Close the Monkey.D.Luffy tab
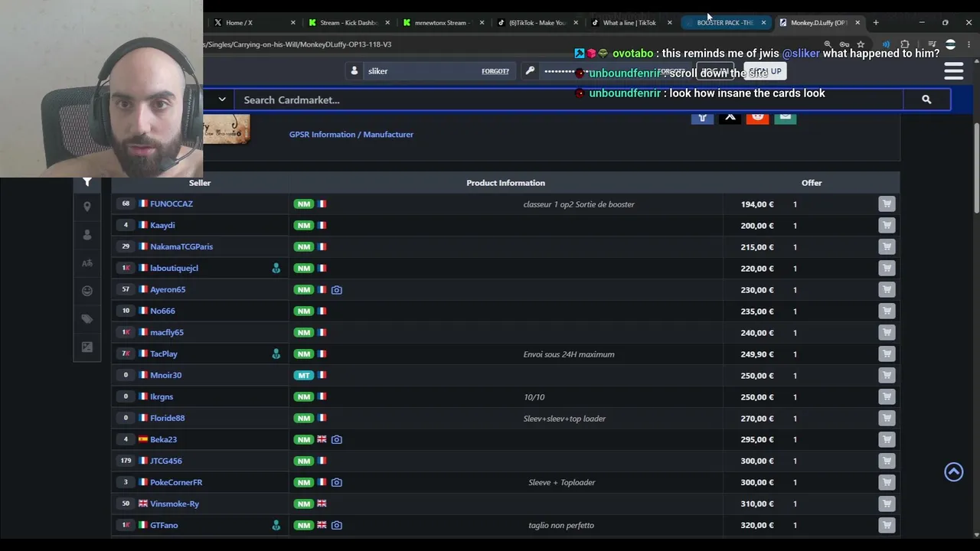 coord(857,23)
